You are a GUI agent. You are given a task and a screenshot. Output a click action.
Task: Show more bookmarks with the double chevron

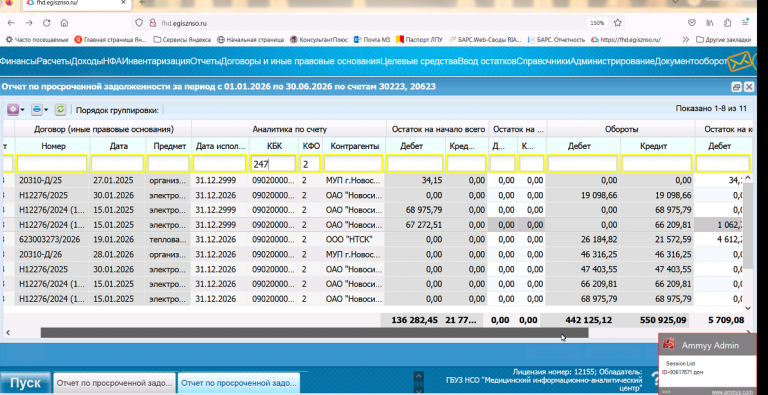[x=685, y=40]
